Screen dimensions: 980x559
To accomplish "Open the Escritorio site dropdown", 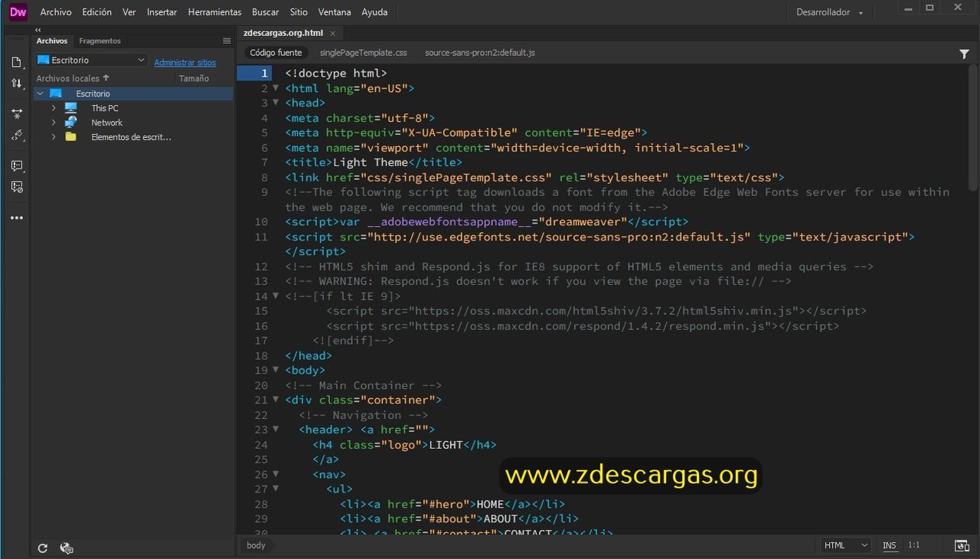I will [91, 60].
